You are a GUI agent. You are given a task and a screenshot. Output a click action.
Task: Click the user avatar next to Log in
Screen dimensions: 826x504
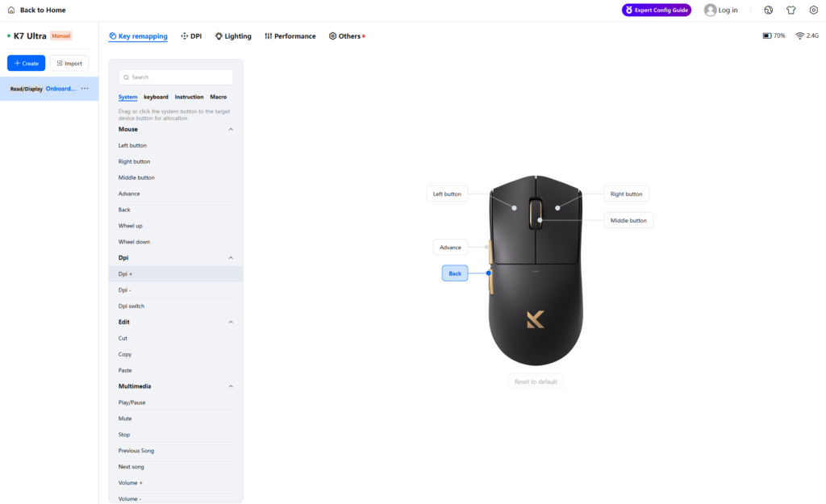point(710,10)
